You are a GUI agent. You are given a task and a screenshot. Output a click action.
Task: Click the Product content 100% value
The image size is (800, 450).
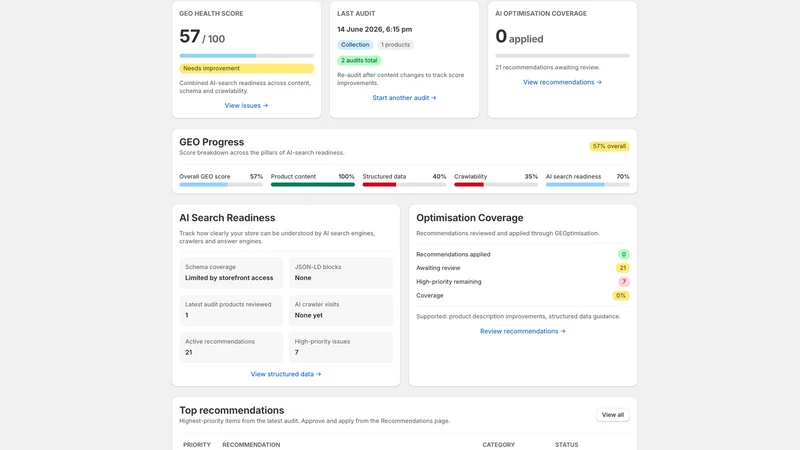point(346,177)
